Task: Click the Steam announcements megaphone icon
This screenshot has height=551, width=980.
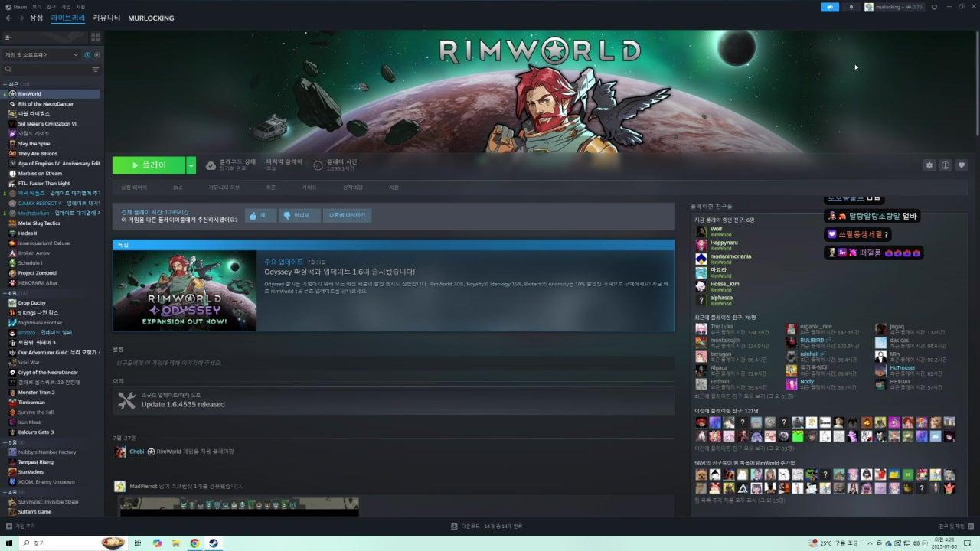Action: (x=830, y=7)
